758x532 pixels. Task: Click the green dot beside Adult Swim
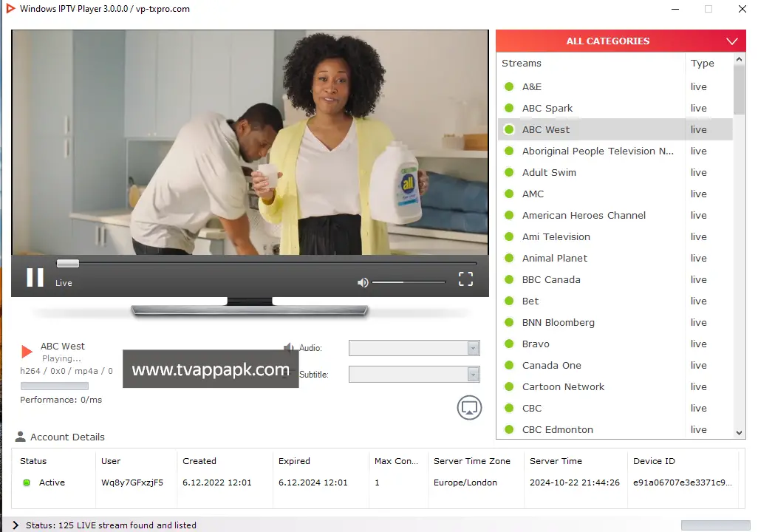[x=509, y=173]
